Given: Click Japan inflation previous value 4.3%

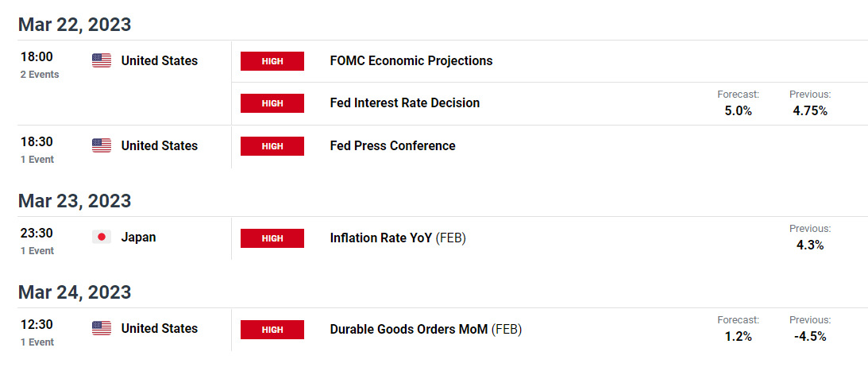Looking at the screenshot, I should [x=810, y=245].
